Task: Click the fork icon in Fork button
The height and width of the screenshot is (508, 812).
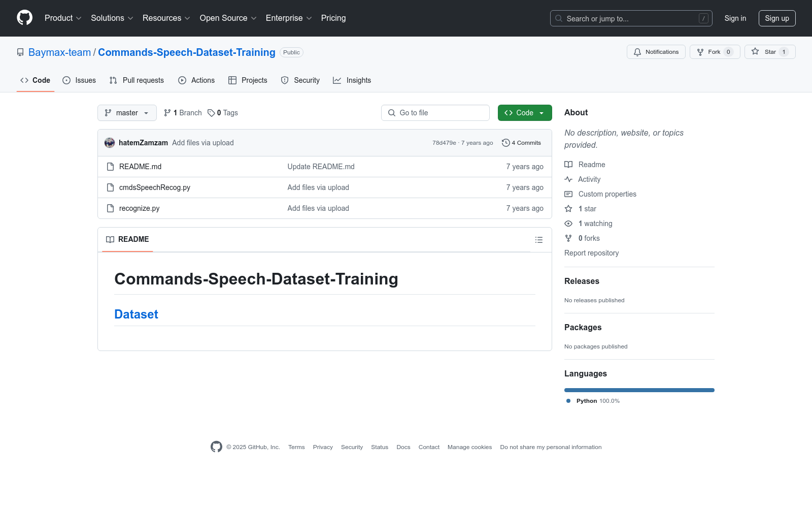Action: 700,52
